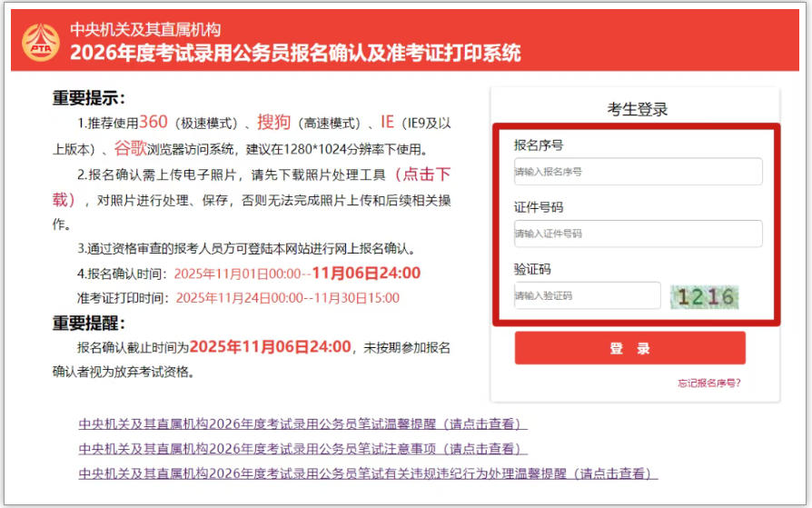Click the 证件号码 field label
The width and height of the screenshot is (812, 508).
[538, 208]
